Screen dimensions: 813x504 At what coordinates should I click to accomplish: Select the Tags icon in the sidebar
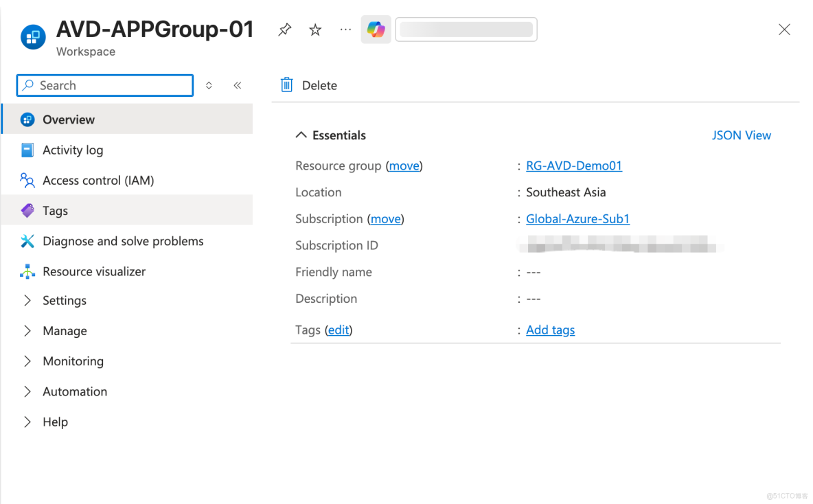27,210
